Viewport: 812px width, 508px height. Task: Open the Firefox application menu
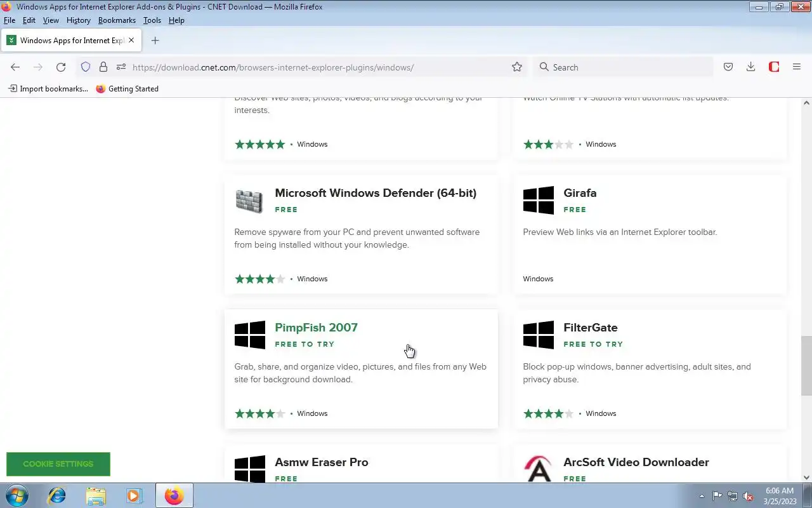coord(797,67)
